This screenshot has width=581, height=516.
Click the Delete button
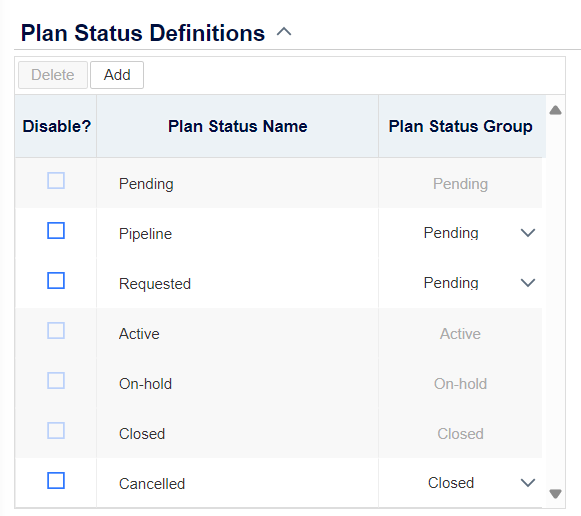(x=53, y=75)
